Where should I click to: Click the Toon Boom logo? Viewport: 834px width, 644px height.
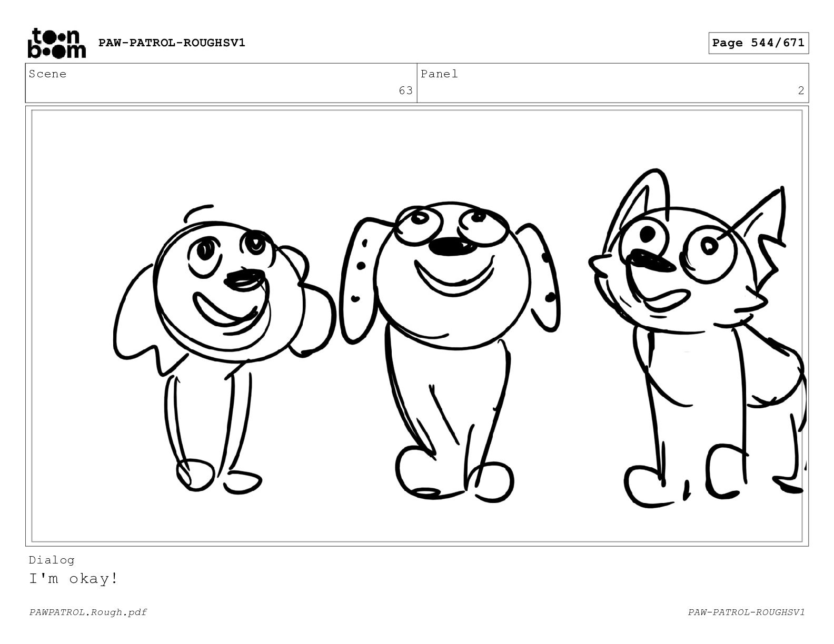tap(56, 43)
